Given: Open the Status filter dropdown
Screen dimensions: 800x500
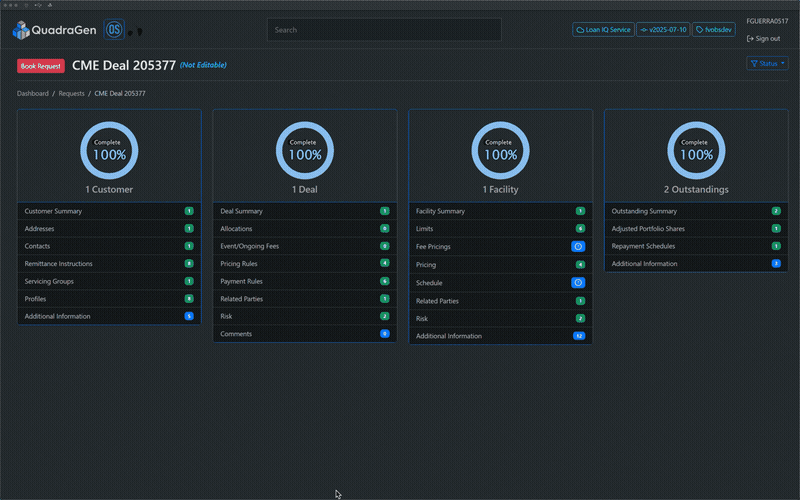Looking at the screenshot, I should point(767,63).
